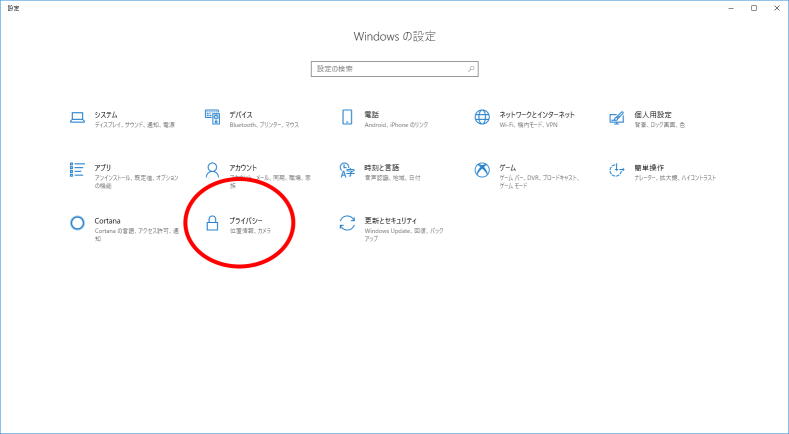Minimize the 設定 window
The width and height of the screenshot is (789, 434).
[731, 8]
